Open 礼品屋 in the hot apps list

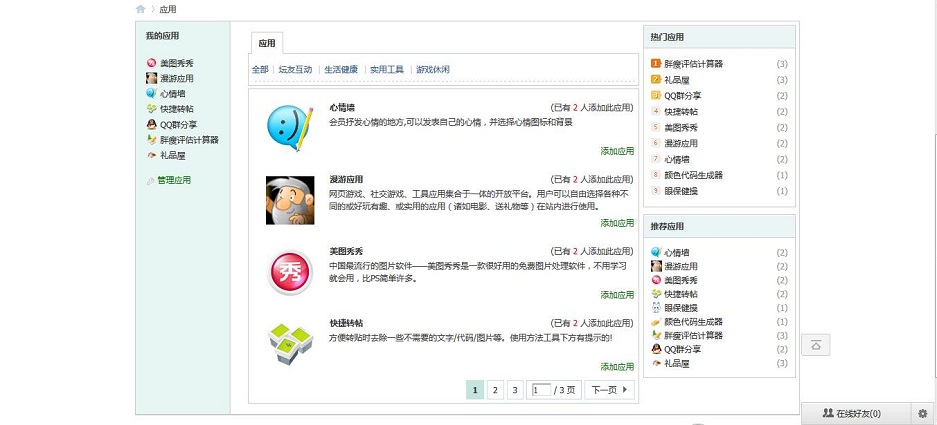tap(676, 80)
